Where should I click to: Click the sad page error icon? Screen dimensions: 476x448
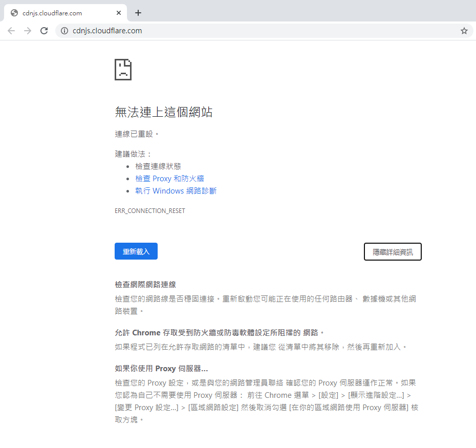(123, 70)
